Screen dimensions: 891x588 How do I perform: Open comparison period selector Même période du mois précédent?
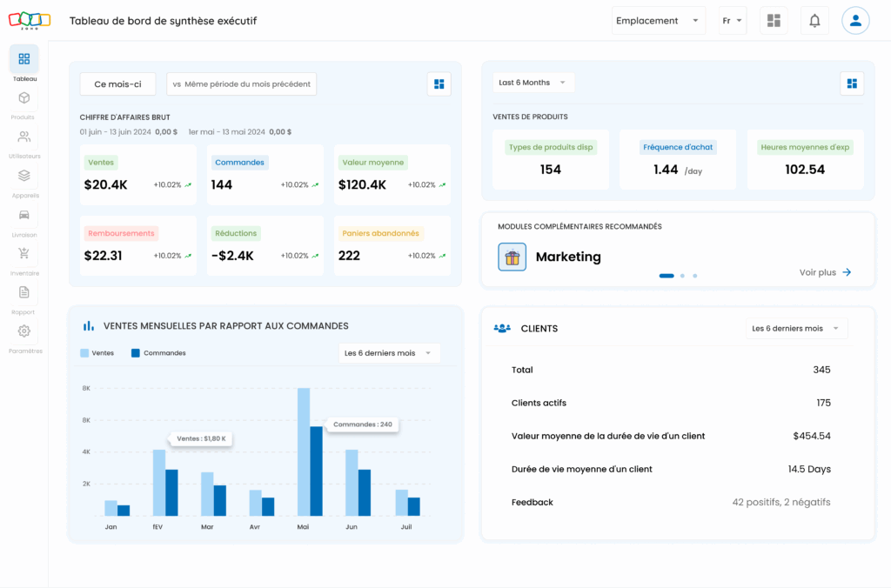[x=242, y=84]
